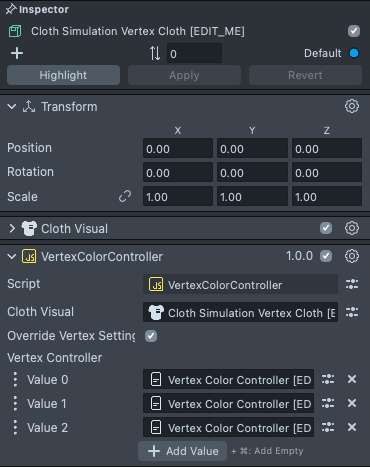Click the plus add component icon

pos(17,53)
